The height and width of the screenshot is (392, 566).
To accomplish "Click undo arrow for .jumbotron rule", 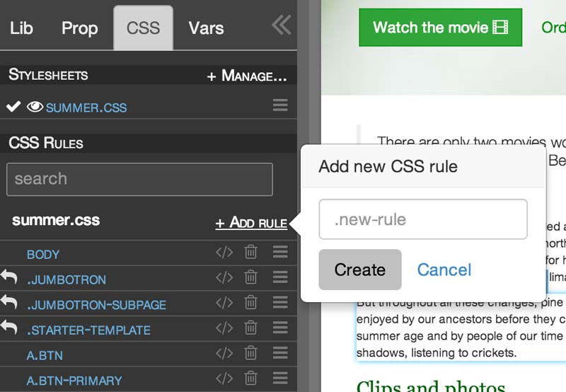I will (x=9, y=277).
